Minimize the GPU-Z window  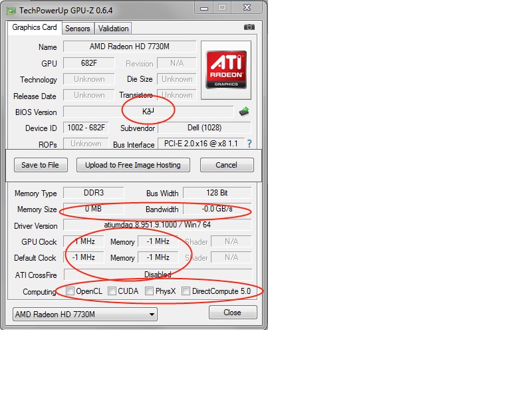pos(204,8)
